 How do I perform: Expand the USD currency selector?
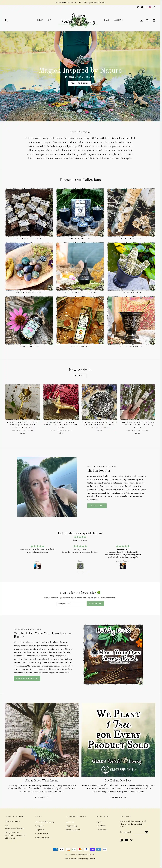[152, 7]
